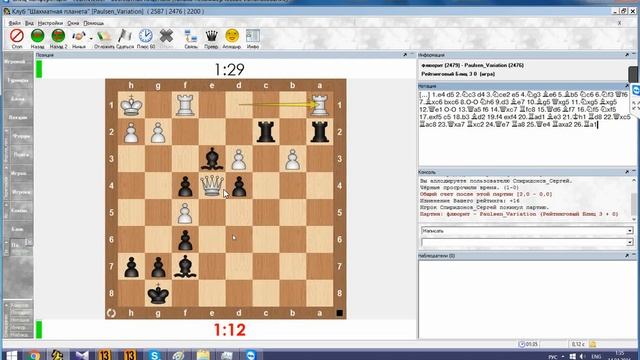Click the Блиц sidebar button
The width and height of the screenshot is (640, 360).
click(18, 99)
